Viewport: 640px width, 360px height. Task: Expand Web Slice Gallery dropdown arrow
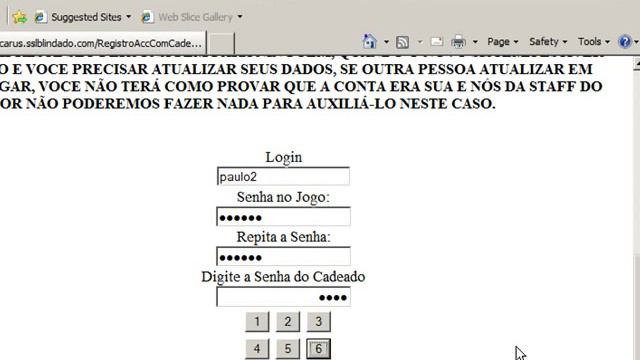pyautogui.click(x=240, y=17)
